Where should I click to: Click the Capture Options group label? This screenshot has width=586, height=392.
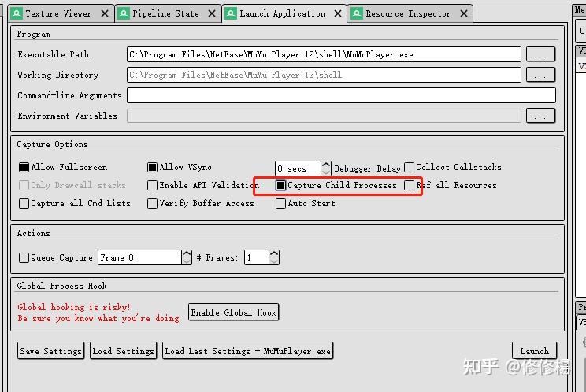tap(52, 145)
